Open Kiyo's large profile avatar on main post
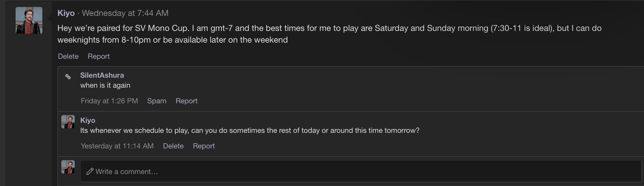This screenshot has width=644, height=186. 29,20
